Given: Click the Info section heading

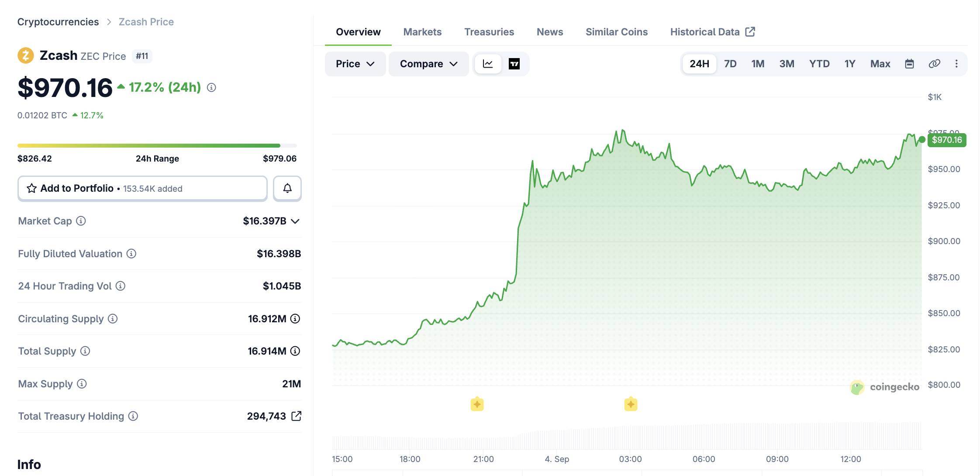Looking at the screenshot, I should click(29, 464).
